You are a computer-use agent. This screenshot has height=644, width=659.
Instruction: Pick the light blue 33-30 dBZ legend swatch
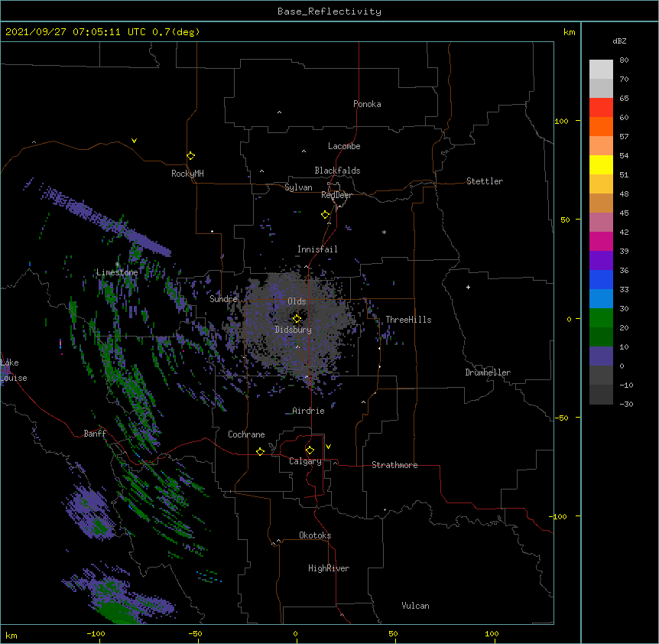[601, 299]
